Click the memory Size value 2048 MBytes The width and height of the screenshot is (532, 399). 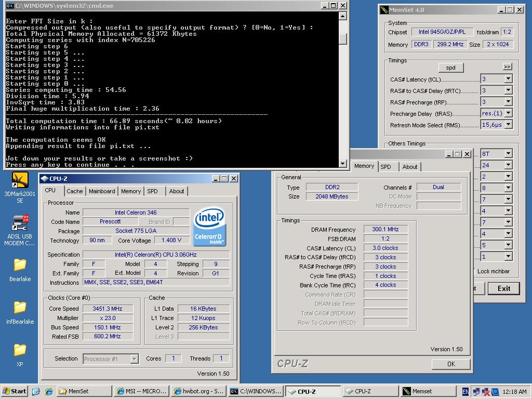point(332,196)
